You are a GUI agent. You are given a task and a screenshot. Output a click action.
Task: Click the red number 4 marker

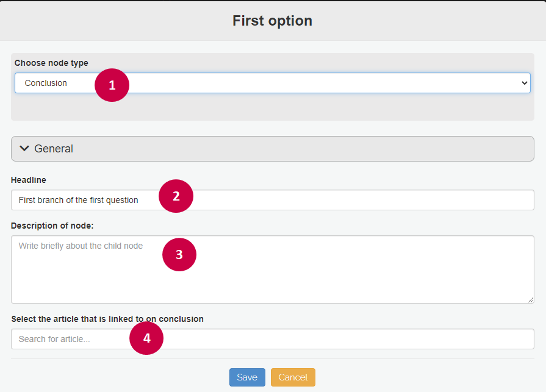(146, 338)
